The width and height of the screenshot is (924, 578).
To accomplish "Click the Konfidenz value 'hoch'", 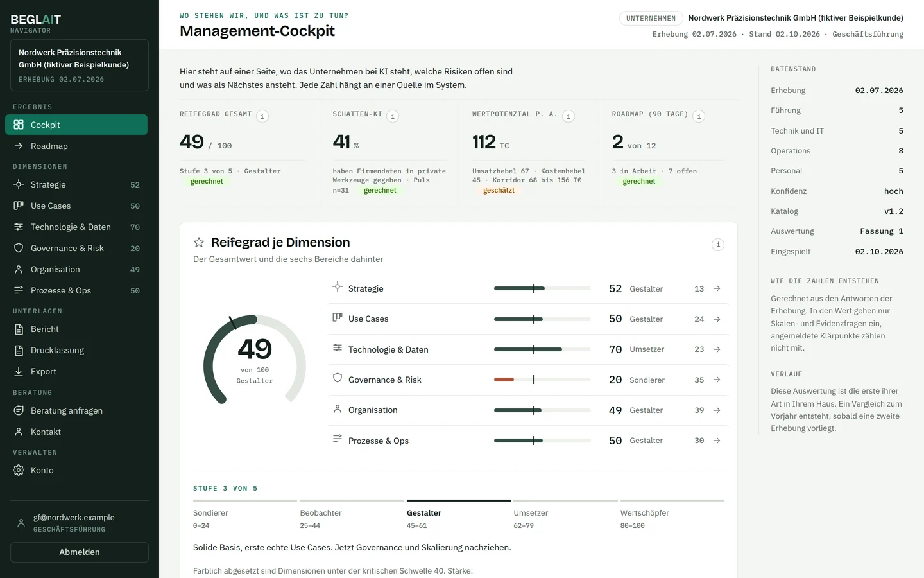I will (893, 191).
